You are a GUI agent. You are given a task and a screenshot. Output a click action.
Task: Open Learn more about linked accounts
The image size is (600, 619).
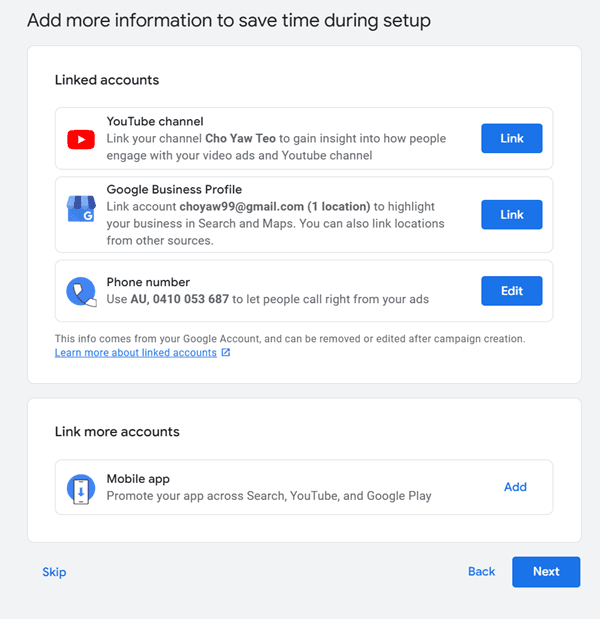[136, 353]
